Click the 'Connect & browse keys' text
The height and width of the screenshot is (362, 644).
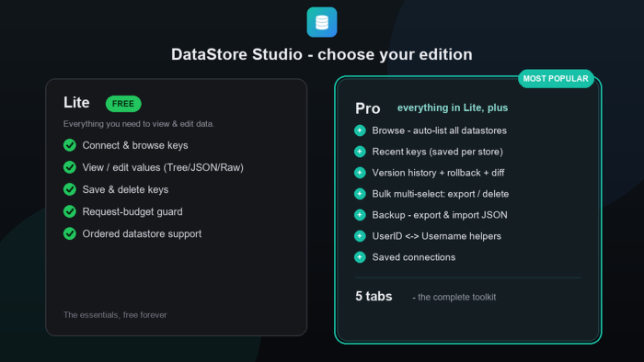point(135,145)
